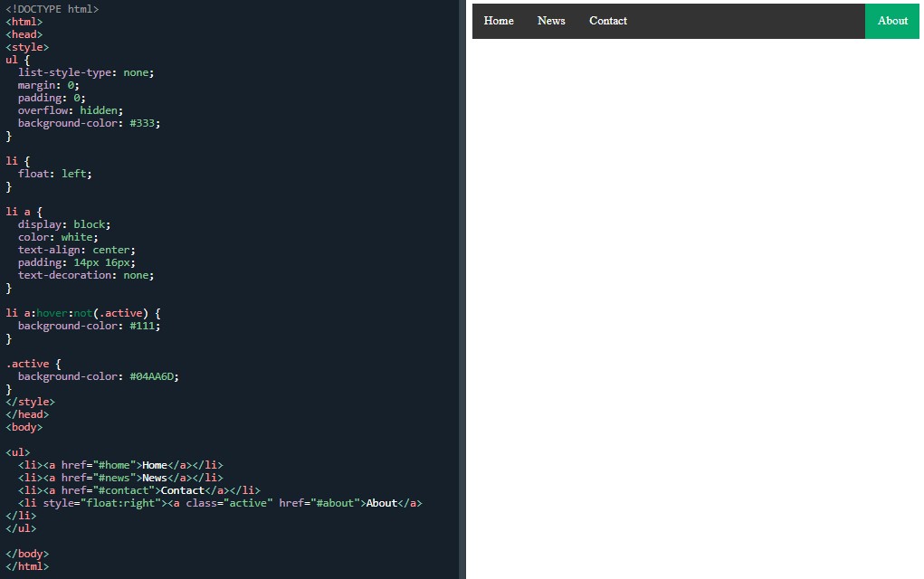Click the Home link in navigation bar
924x579 pixels.
(x=499, y=21)
